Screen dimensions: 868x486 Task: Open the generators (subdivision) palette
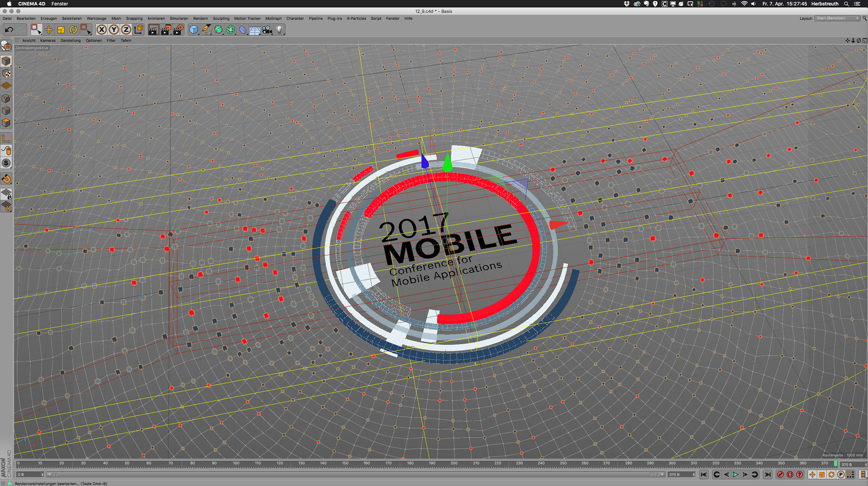pos(219,30)
